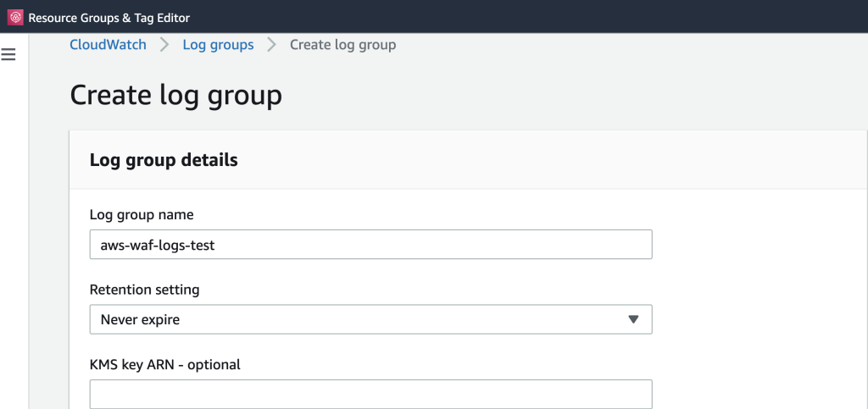Click the Create log group breadcrumb text
The width and height of the screenshot is (868, 409).
342,45
